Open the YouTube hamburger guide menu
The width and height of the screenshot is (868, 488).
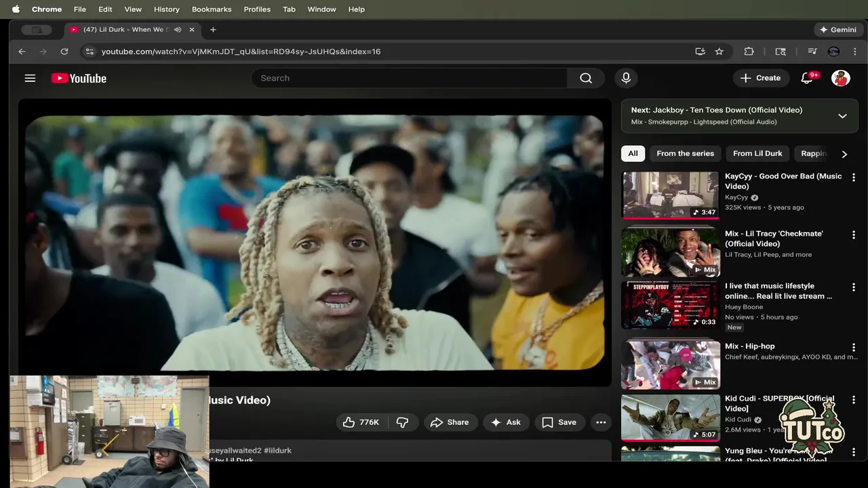tap(30, 78)
